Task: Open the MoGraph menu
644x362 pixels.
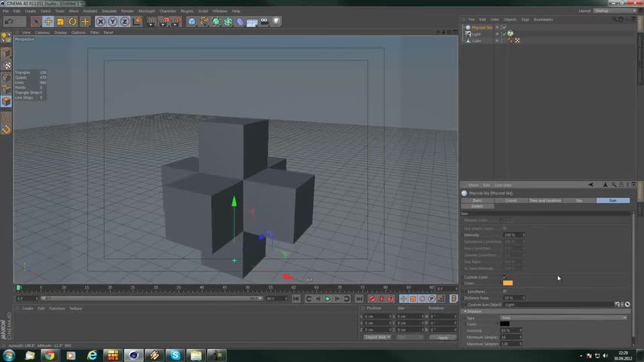Action: coord(146,11)
